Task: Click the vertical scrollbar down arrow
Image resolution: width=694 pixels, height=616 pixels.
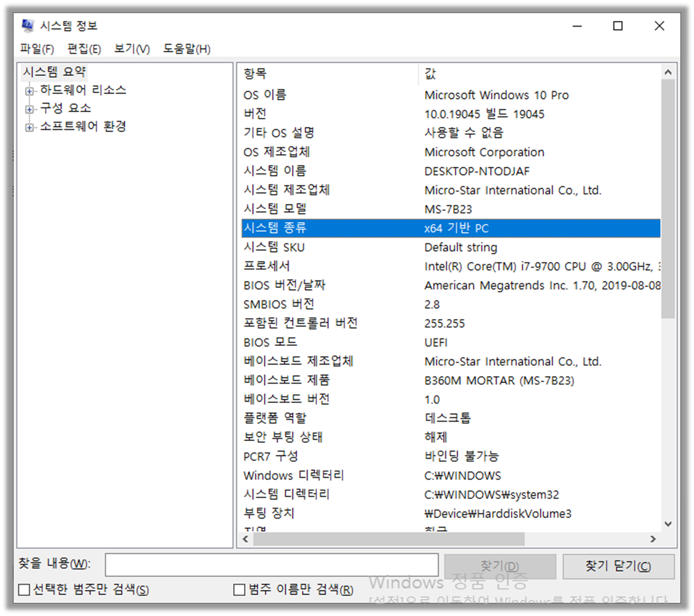Action: coord(669,524)
